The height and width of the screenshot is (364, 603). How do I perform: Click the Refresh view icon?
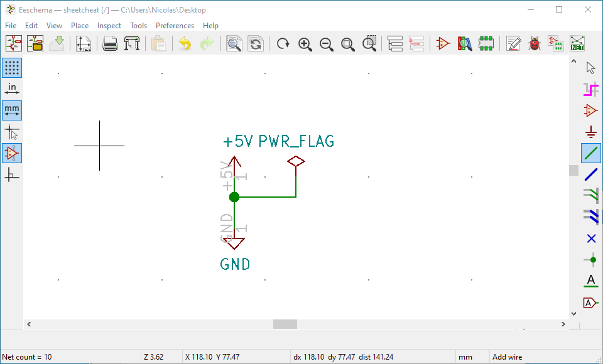(x=283, y=43)
